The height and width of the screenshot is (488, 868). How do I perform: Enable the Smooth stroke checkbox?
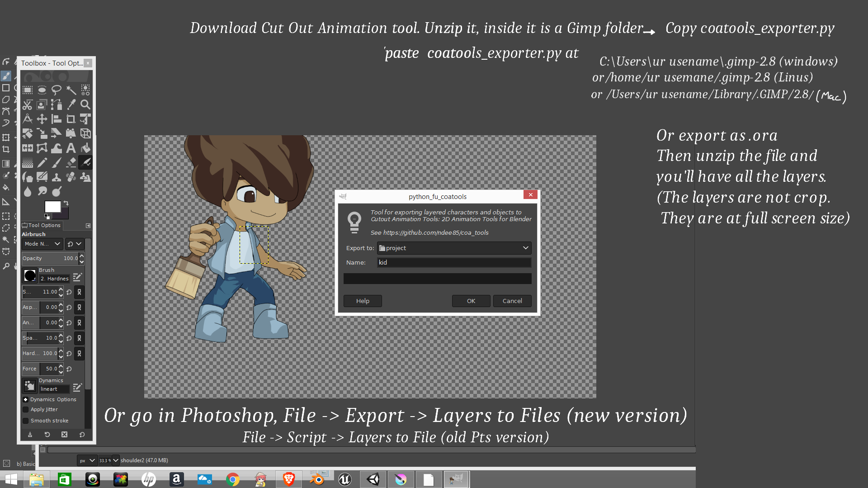point(26,421)
